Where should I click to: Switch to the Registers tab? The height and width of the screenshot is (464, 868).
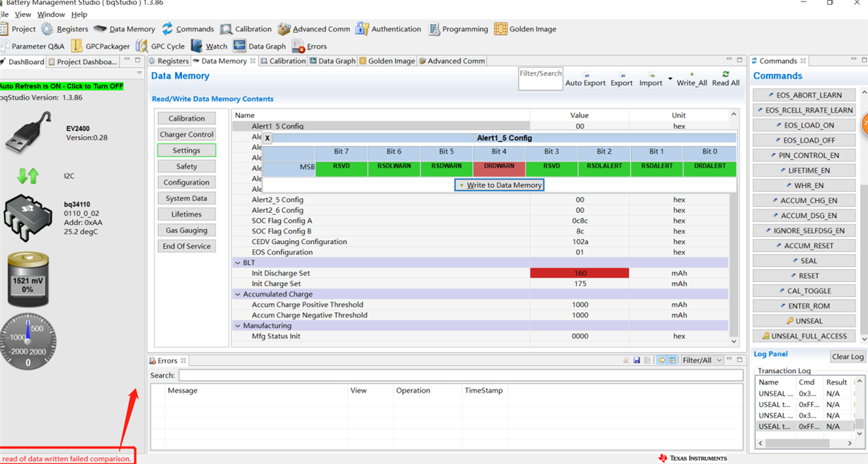(169, 61)
